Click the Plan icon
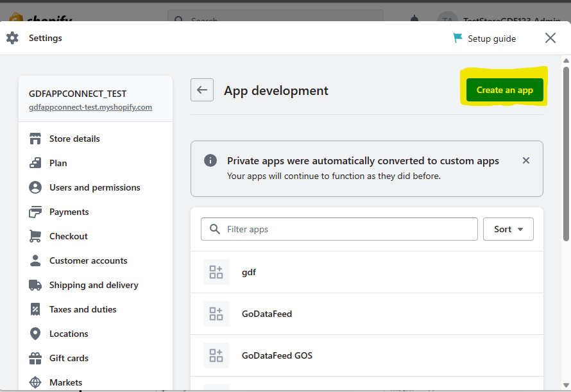 click(35, 163)
